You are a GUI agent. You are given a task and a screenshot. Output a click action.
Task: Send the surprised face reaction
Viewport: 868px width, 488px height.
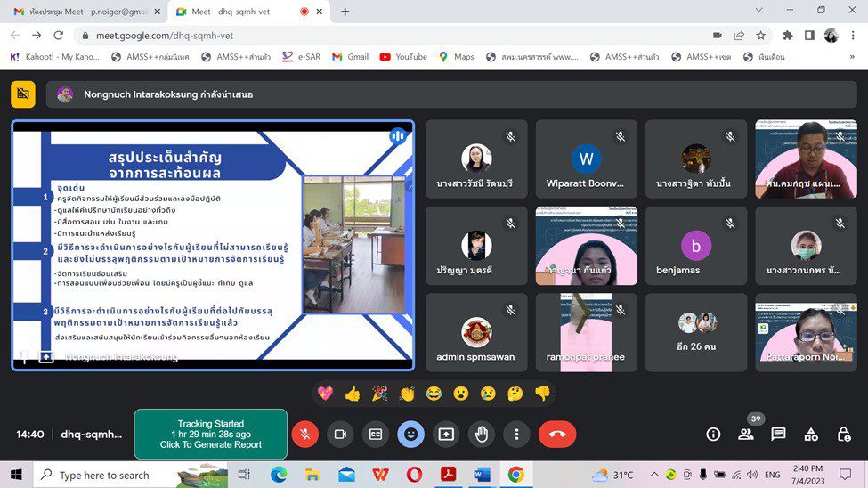(461, 394)
